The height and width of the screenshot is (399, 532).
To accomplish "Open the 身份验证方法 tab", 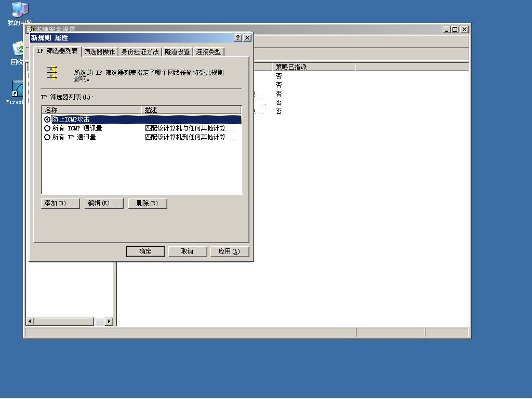I will pyautogui.click(x=140, y=52).
